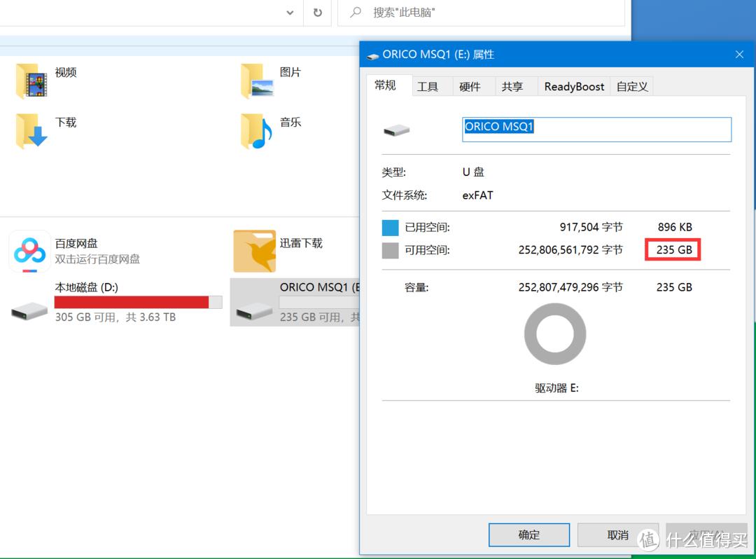Click the 252,807,479,296 字节 capacity value
The height and width of the screenshot is (559, 756).
[x=570, y=287]
